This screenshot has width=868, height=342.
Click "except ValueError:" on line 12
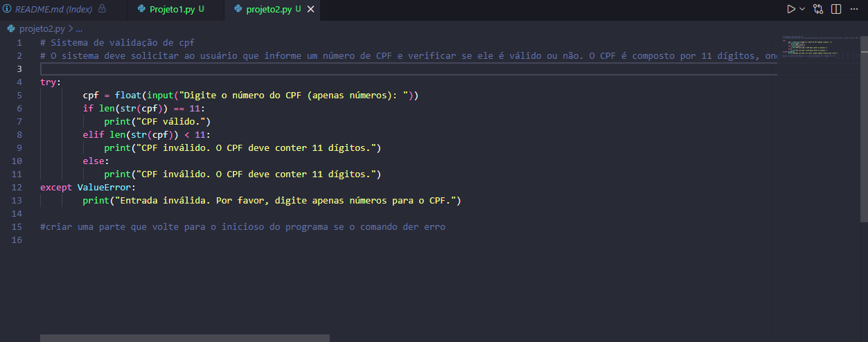click(x=88, y=188)
